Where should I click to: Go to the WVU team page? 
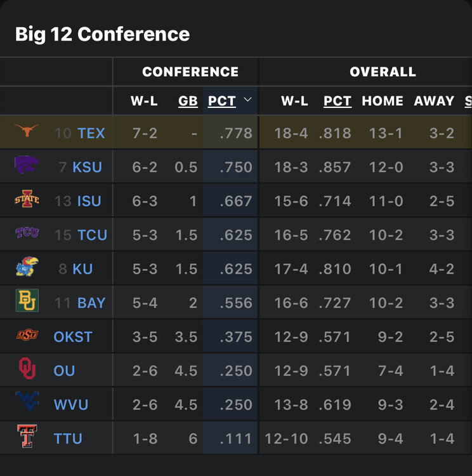(71, 404)
